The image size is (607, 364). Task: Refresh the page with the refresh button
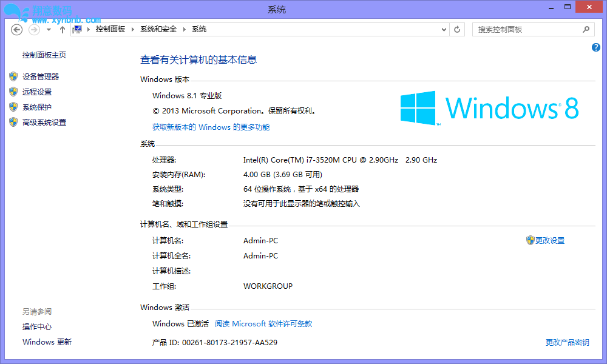tap(458, 29)
